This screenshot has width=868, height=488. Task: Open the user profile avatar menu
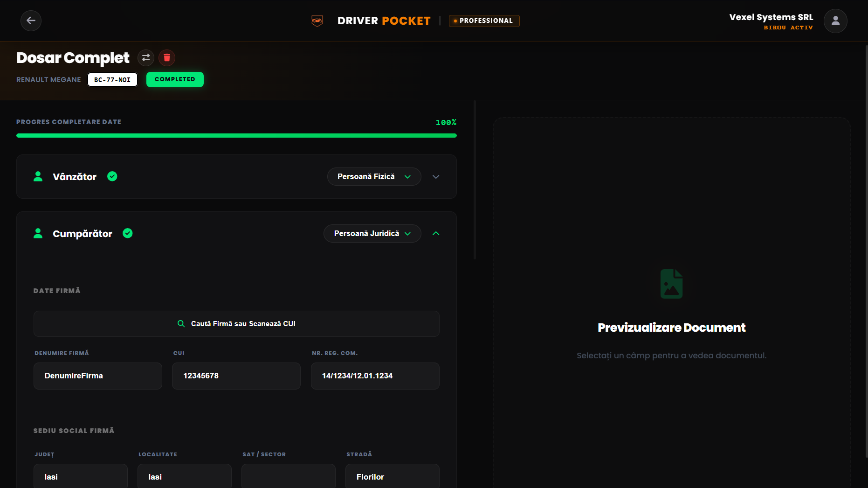(835, 21)
